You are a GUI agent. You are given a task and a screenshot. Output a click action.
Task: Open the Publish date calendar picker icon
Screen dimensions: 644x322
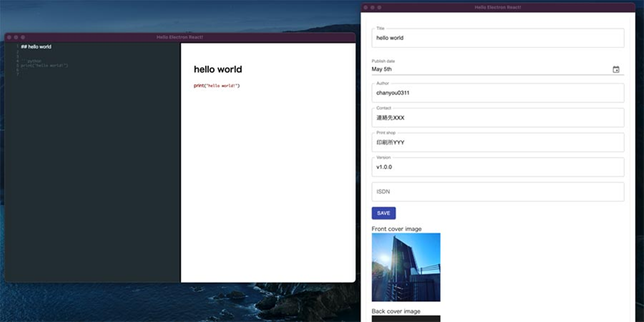(616, 69)
